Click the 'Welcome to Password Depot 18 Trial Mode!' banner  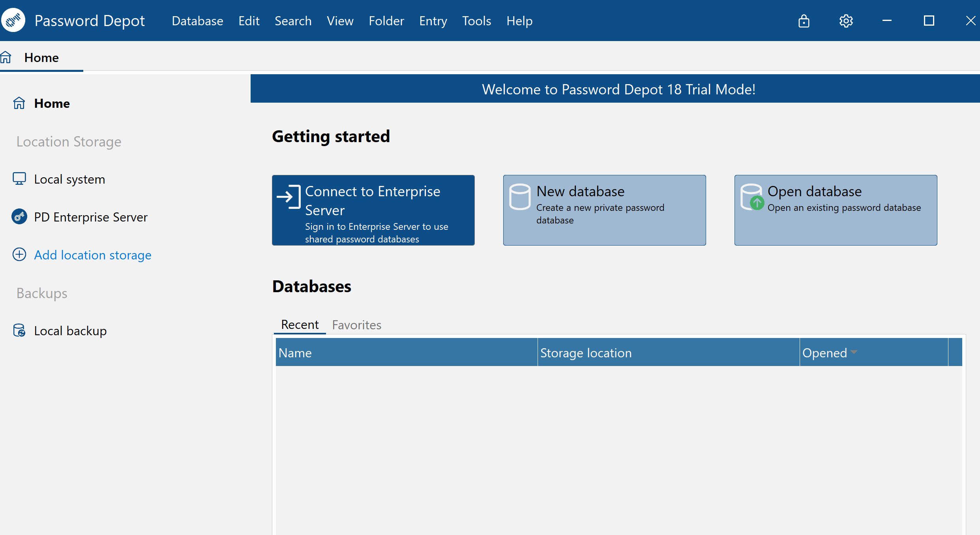[615, 89]
